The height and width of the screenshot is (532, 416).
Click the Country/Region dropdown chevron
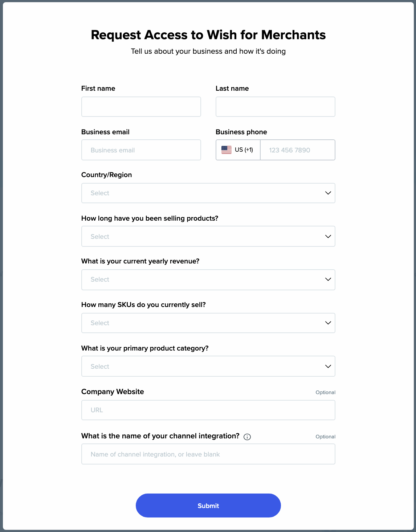(328, 193)
